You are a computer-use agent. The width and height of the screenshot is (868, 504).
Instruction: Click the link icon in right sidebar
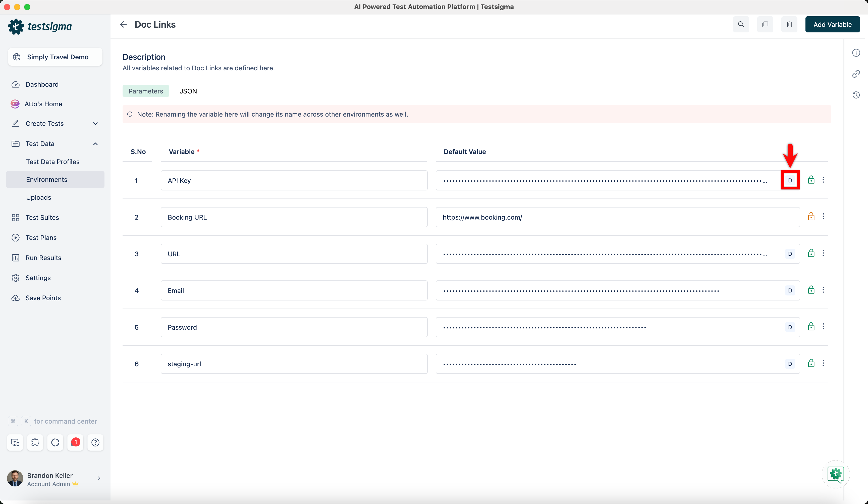856,74
